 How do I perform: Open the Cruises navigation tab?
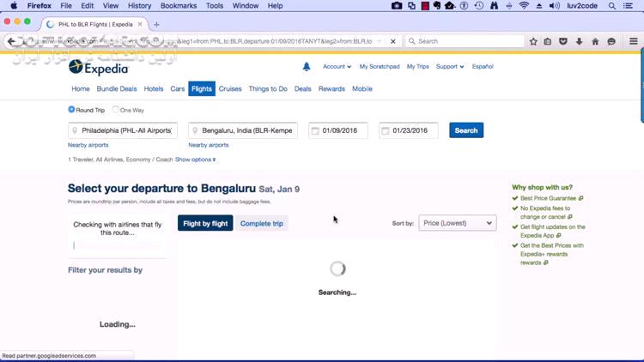click(230, 88)
